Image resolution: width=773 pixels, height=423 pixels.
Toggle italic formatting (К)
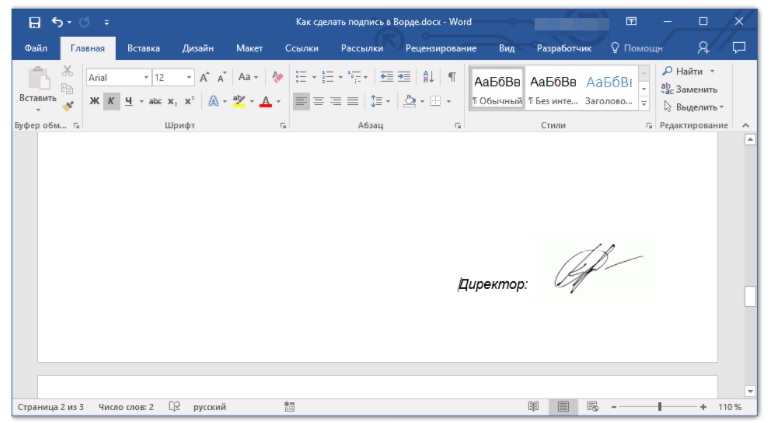coord(111,101)
